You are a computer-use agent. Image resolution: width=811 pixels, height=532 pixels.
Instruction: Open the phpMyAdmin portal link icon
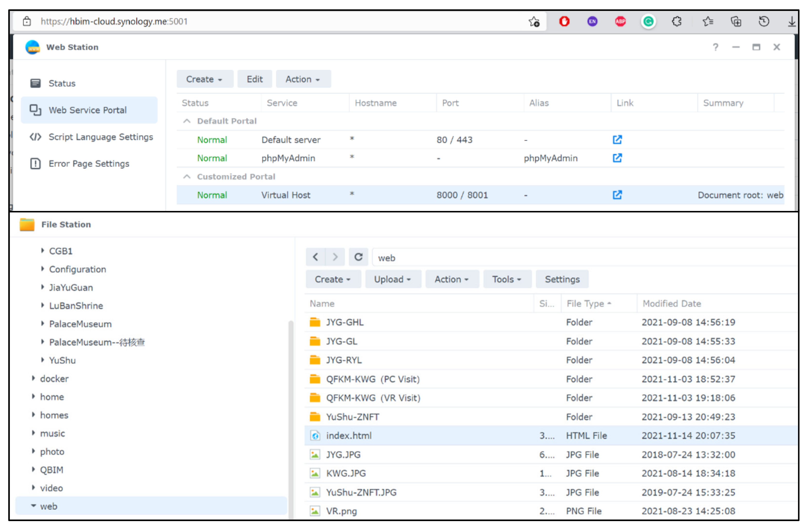click(617, 158)
